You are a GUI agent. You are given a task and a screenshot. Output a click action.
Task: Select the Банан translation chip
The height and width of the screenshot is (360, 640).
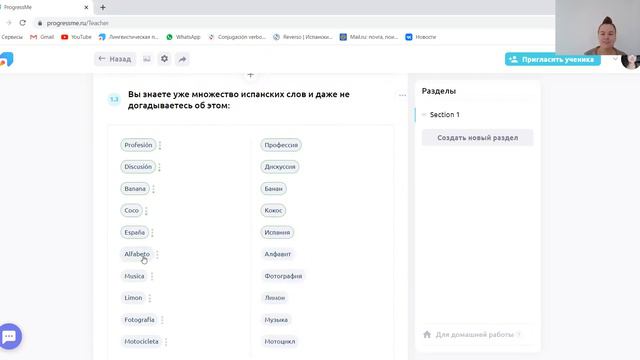coord(273,189)
